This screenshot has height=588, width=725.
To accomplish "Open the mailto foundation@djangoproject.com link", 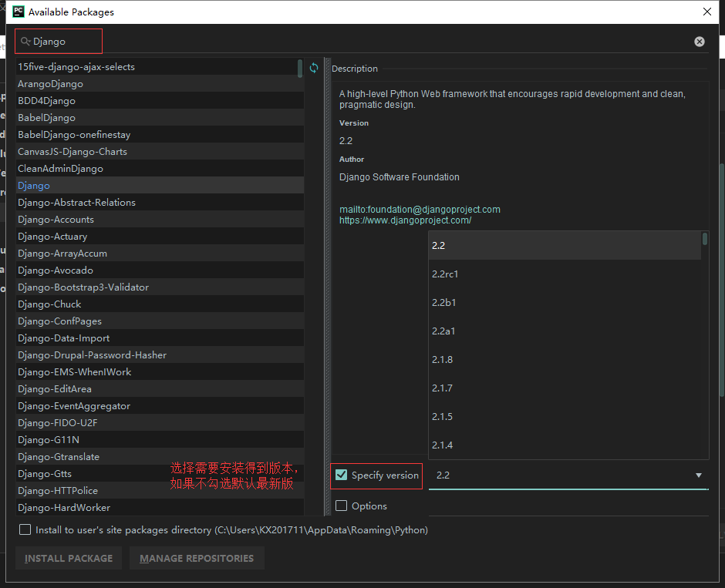I will pyautogui.click(x=420, y=210).
